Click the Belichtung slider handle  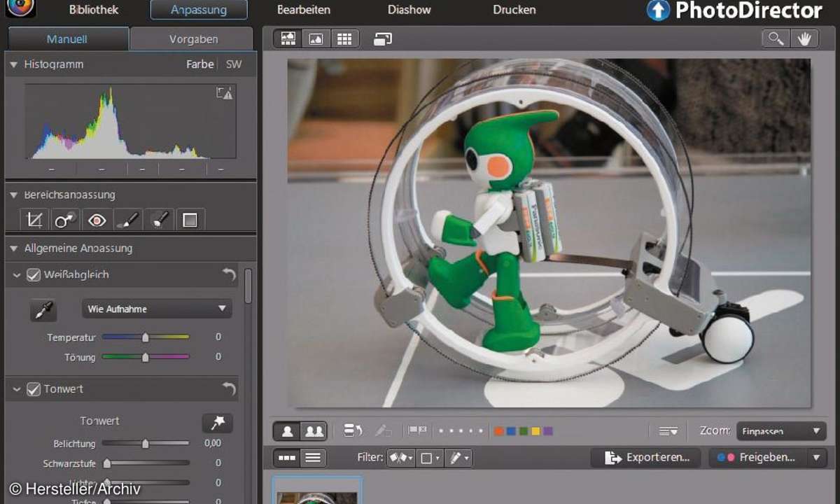point(146,443)
